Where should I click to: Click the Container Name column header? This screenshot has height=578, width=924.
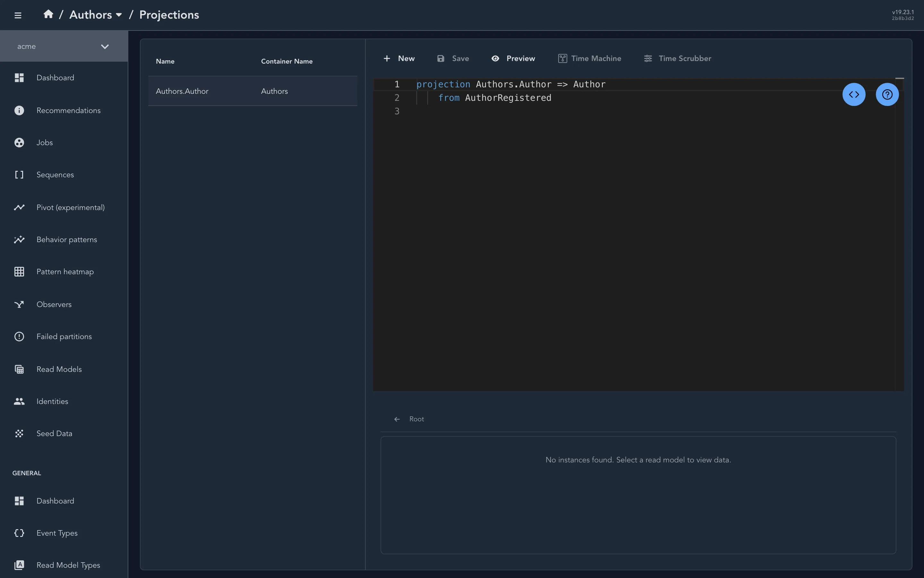pyautogui.click(x=287, y=61)
